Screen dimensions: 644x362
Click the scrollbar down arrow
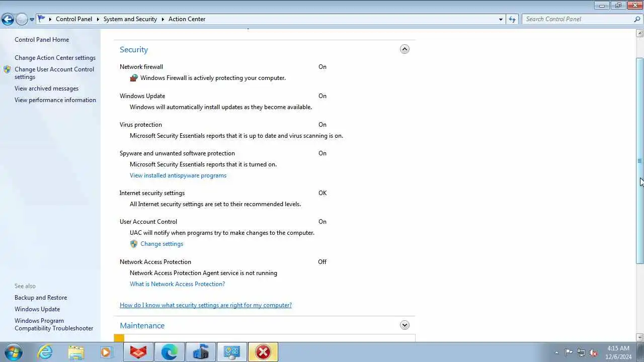click(x=640, y=337)
